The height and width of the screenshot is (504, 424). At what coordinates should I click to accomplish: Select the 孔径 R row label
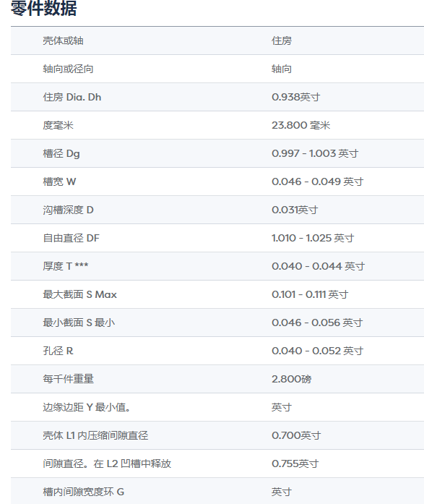coord(58,351)
